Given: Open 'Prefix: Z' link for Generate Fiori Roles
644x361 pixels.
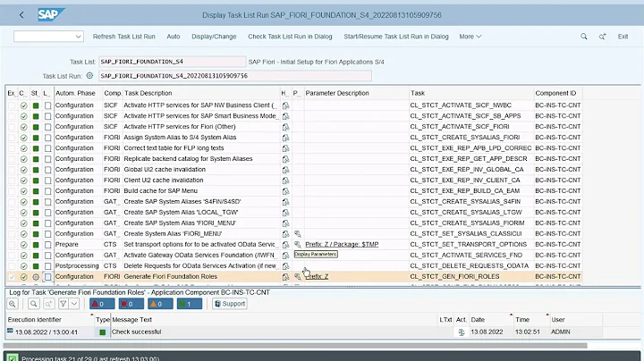Looking at the screenshot, I should 317,276.
